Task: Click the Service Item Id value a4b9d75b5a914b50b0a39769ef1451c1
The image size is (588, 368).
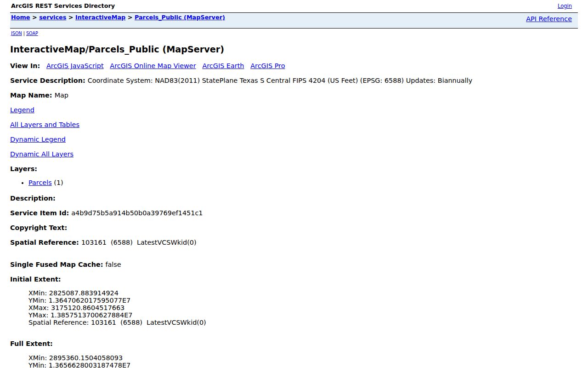Action: tap(137, 213)
